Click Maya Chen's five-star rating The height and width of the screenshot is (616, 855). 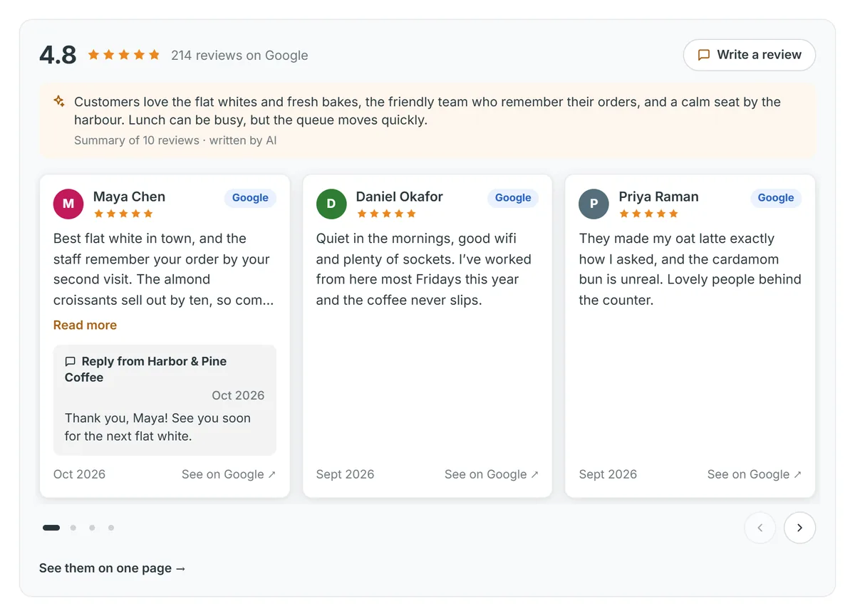(123, 214)
